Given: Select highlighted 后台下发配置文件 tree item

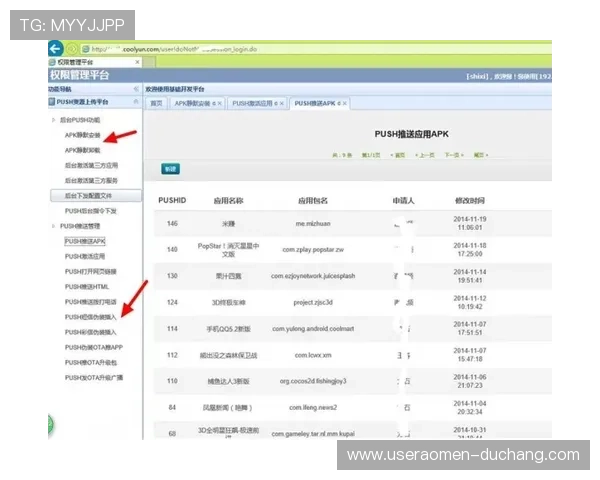Looking at the screenshot, I should click(x=96, y=196).
